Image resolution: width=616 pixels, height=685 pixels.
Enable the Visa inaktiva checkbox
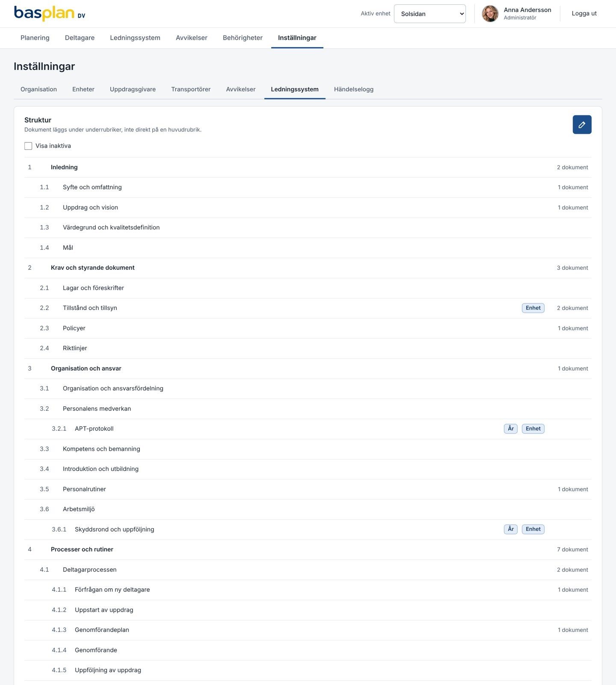click(28, 146)
